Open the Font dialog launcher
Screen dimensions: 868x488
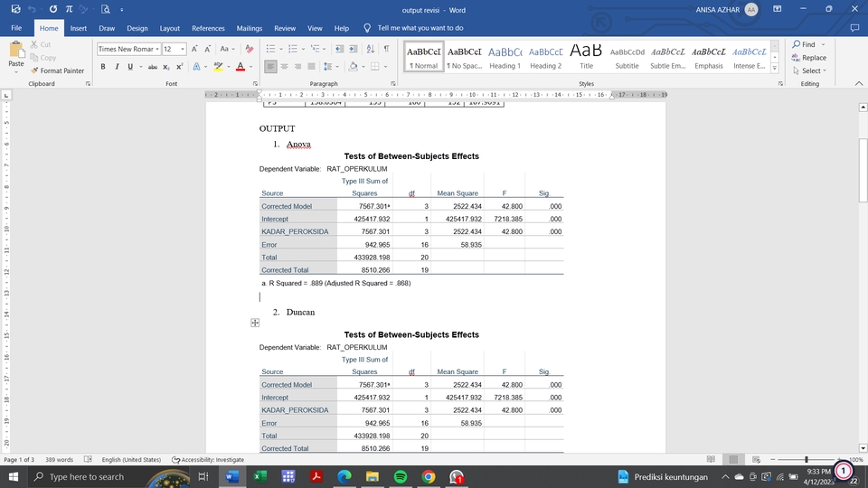[x=255, y=84]
